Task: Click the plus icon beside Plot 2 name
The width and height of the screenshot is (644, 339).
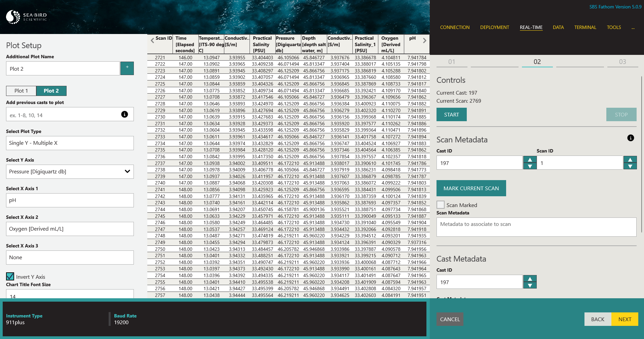Action: pyautogui.click(x=127, y=68)
